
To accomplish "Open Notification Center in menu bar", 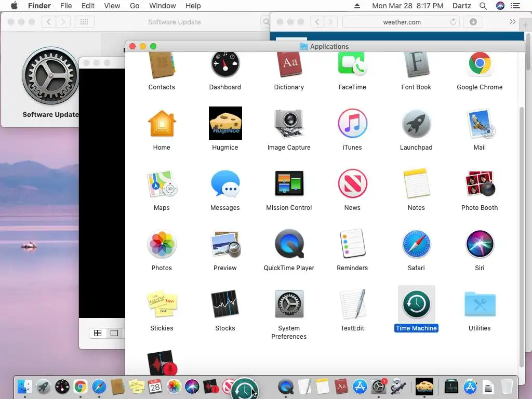I will point(515,6).
